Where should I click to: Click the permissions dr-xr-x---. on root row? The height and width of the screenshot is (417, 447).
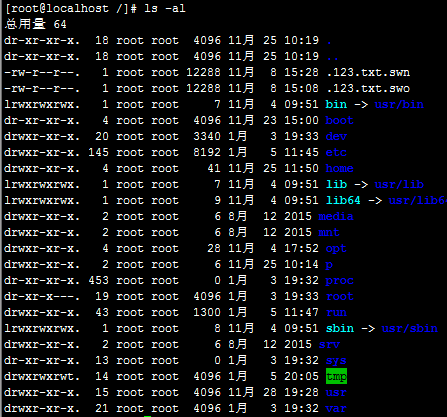point(42,296)
